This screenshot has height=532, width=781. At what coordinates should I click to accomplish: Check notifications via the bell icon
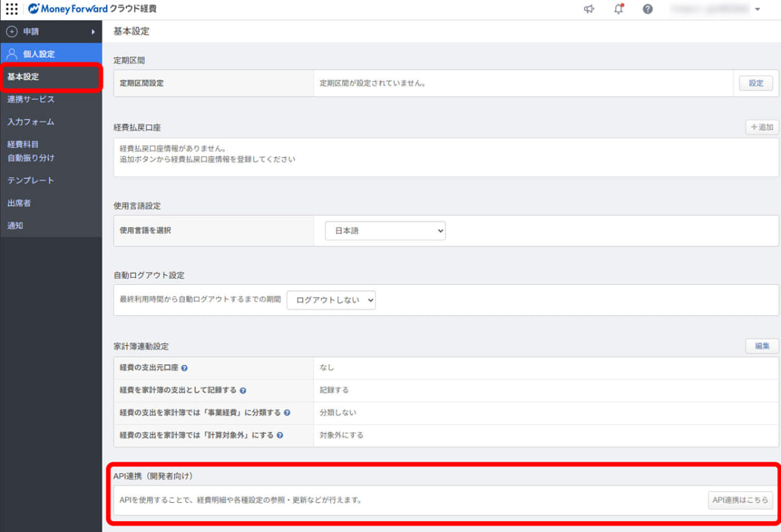619,9
